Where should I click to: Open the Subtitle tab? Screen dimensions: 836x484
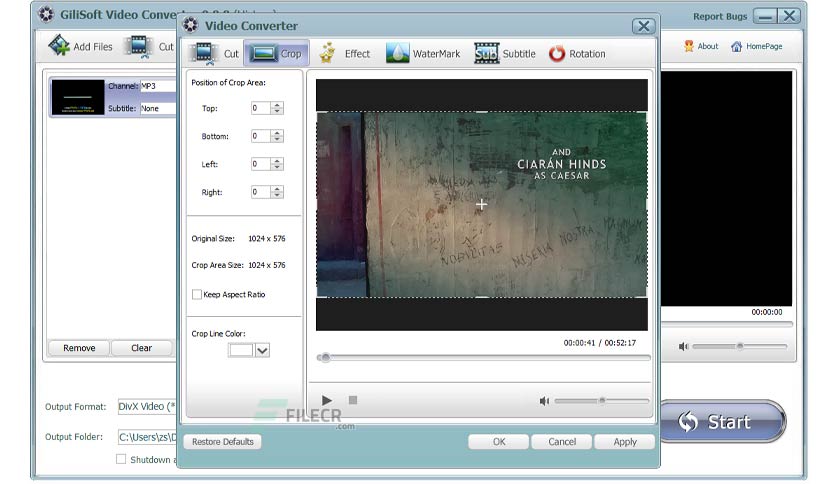(x=504, y=53)
